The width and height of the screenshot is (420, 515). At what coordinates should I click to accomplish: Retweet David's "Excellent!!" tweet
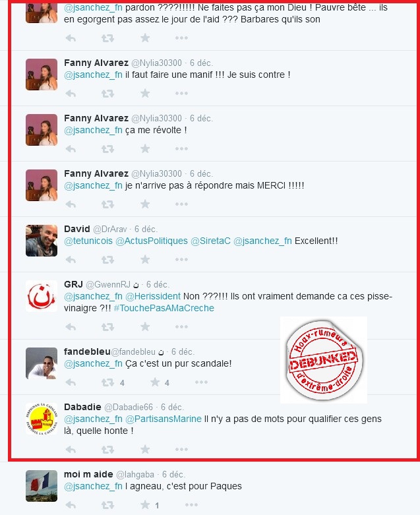click(107, 260)
